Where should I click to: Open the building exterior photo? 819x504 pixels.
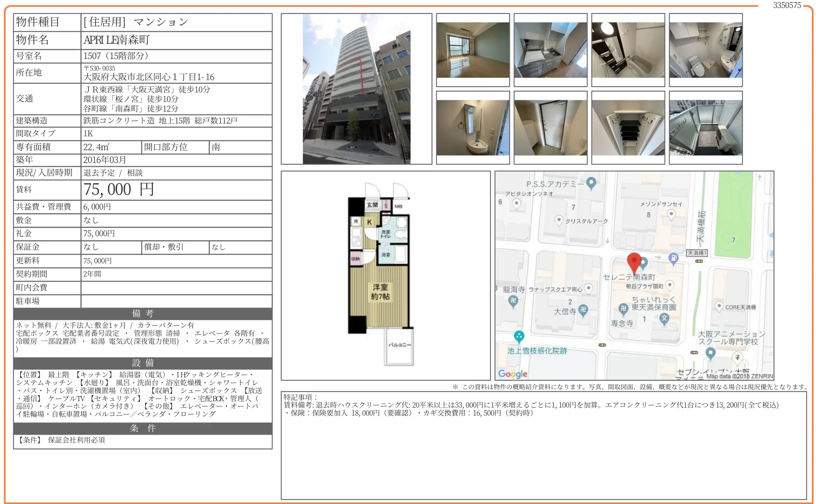(x=357, y=88)
